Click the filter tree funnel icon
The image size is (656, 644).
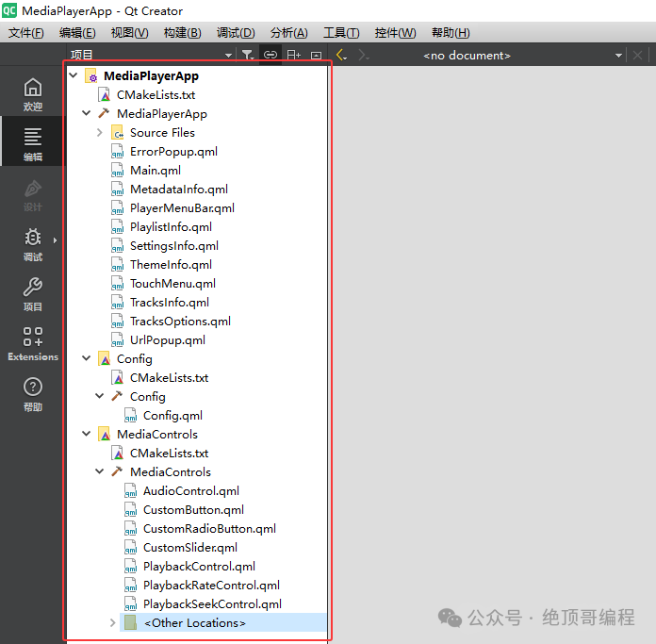coord(248,55)
